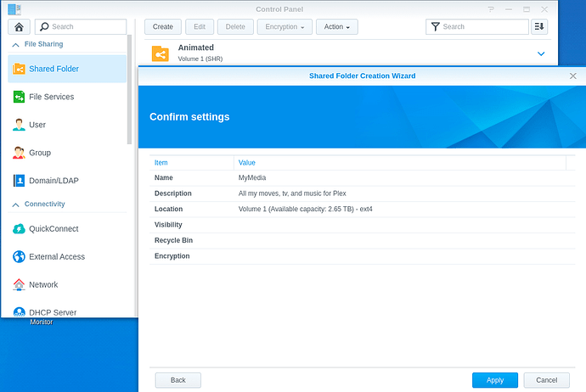This screenshot has height=392, width=586.
Task: Open QuickConnect icon
Action: [x=19, y=228]
